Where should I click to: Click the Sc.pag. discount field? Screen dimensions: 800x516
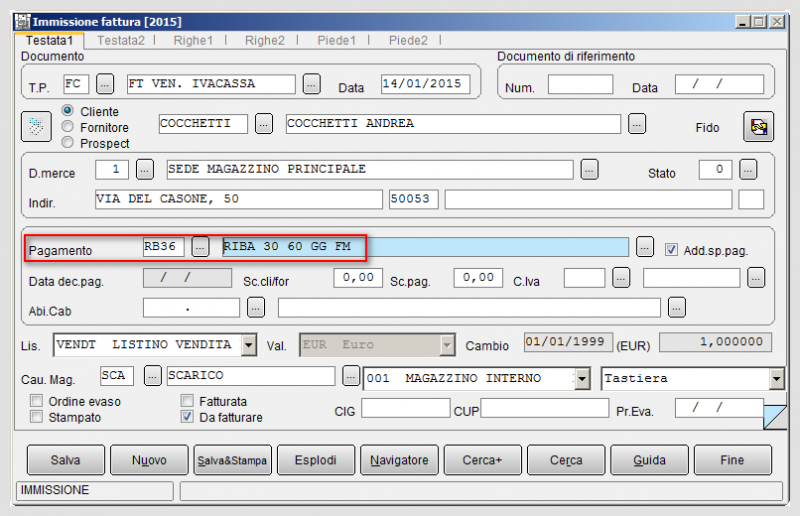tap(478, 278)
